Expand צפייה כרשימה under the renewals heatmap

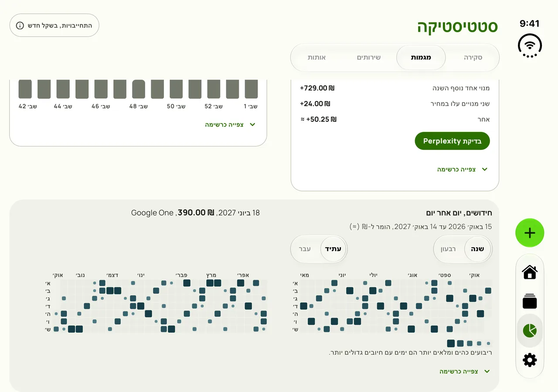pos(465,372)
